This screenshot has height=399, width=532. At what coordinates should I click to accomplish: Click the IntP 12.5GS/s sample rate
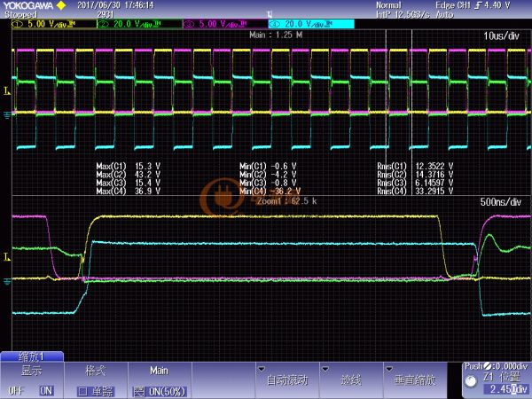[403, 14]
